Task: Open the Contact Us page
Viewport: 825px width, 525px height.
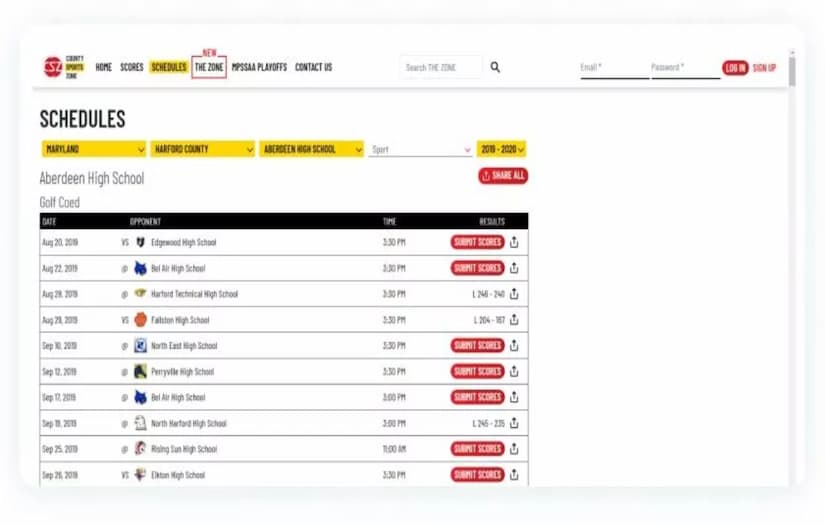Action: [x=314, y=67]
